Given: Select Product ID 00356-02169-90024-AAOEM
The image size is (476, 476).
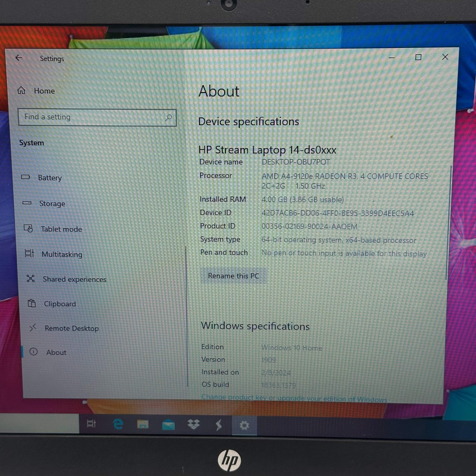Looking at the screenshot, I should point(309,226).
